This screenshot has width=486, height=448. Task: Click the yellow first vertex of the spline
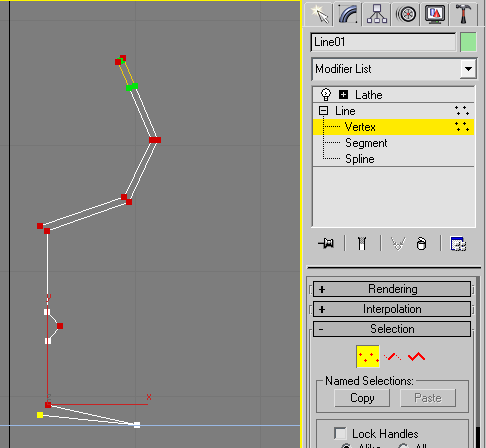[40, 415]
